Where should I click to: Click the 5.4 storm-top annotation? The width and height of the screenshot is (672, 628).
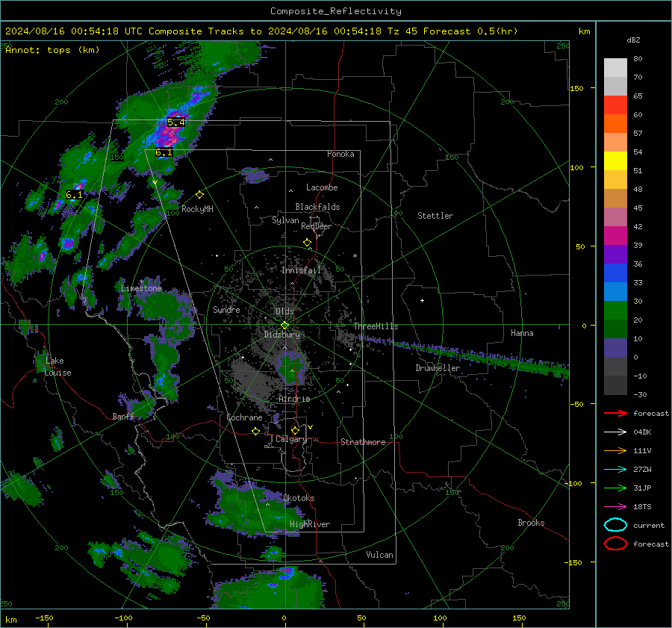(176, 122)
